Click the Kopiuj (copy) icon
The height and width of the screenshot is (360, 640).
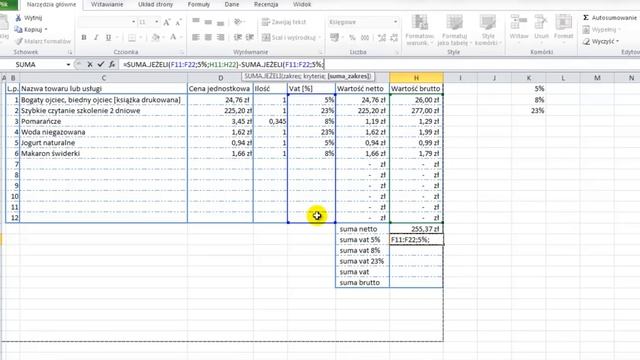(x=18, y=29)
